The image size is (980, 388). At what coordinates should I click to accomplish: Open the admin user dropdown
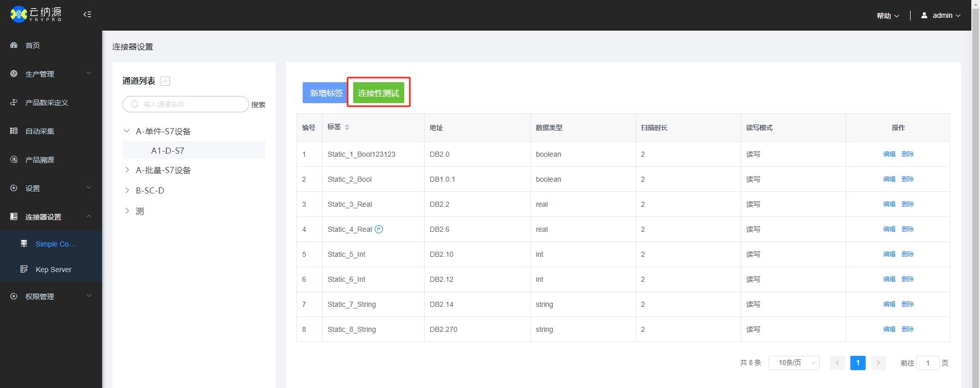pos(941,15)
